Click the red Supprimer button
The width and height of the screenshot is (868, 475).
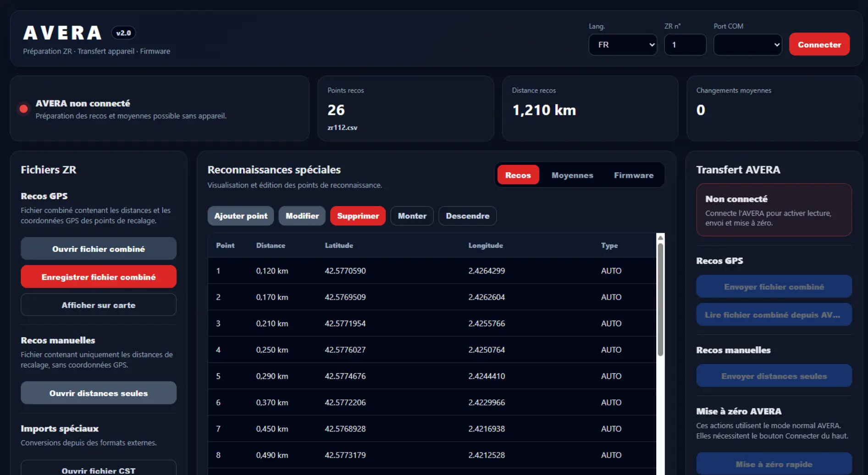(358, 216)
